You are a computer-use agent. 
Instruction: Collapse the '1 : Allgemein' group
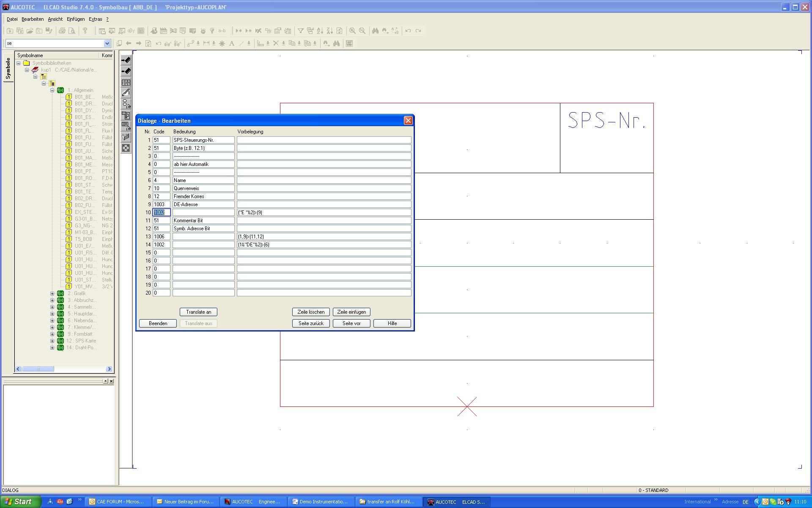pos(52,90)
